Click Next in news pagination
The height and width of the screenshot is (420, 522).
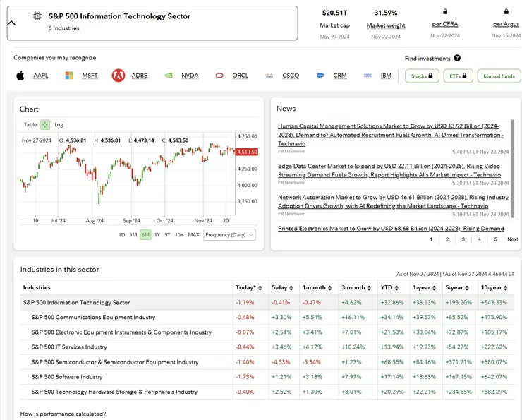point(512,239)
